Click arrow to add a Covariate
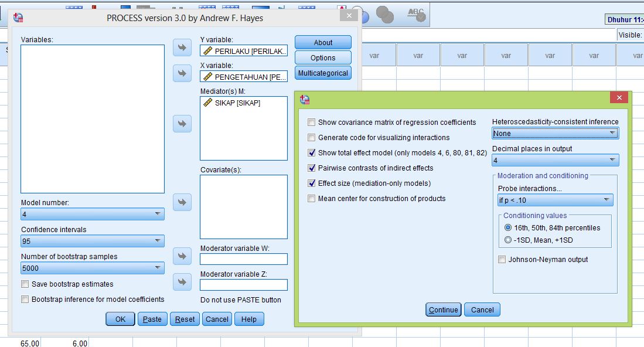Viewport: 644px width, 347px height. pos(183,202)
